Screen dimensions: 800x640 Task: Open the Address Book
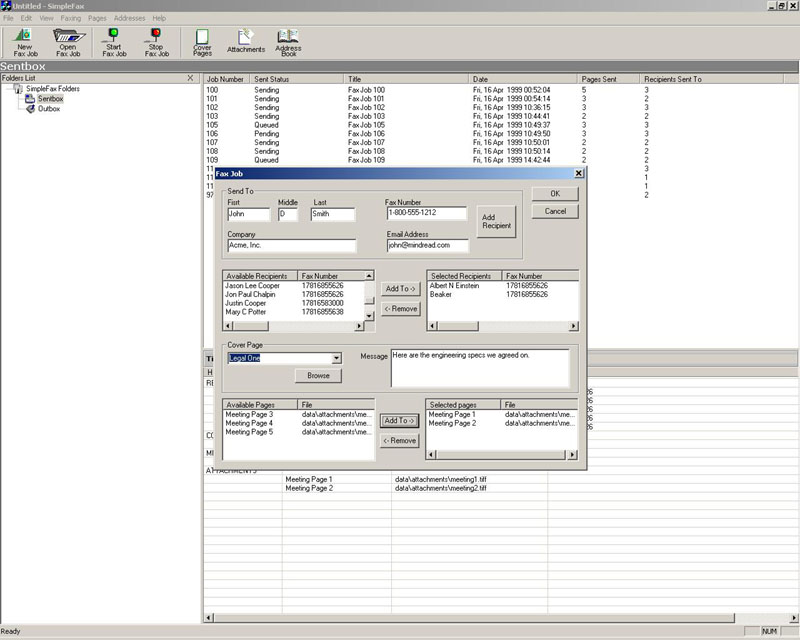coord(289,42)
